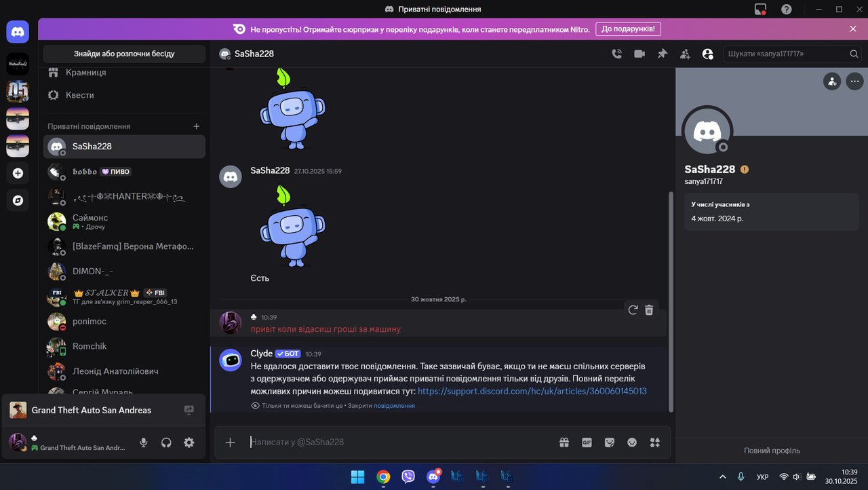Open the HANTER private conversation
The height and width of the screenshot is (490, 868).
click(x=124, y=197)
